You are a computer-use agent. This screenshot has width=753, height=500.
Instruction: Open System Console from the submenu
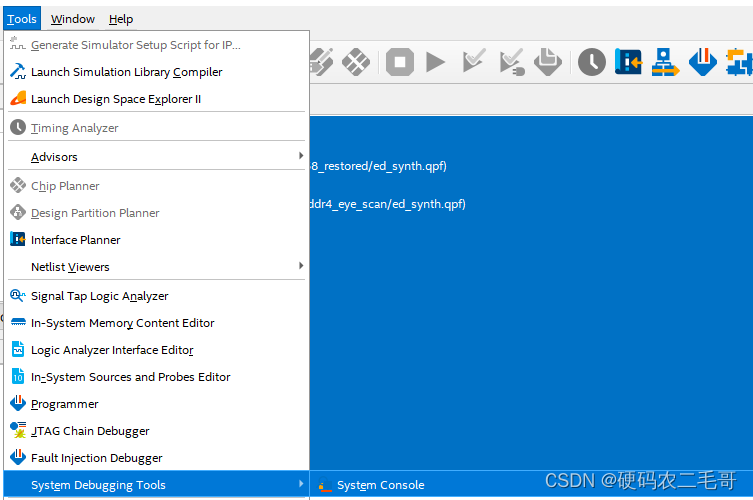tap(381, 485)
